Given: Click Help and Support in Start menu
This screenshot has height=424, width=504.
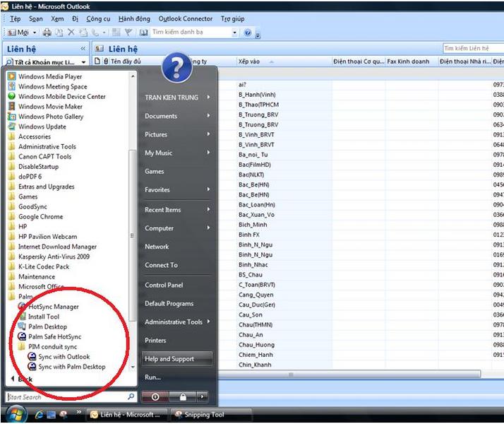Looking at the screenshot, I should pos(169,359).
